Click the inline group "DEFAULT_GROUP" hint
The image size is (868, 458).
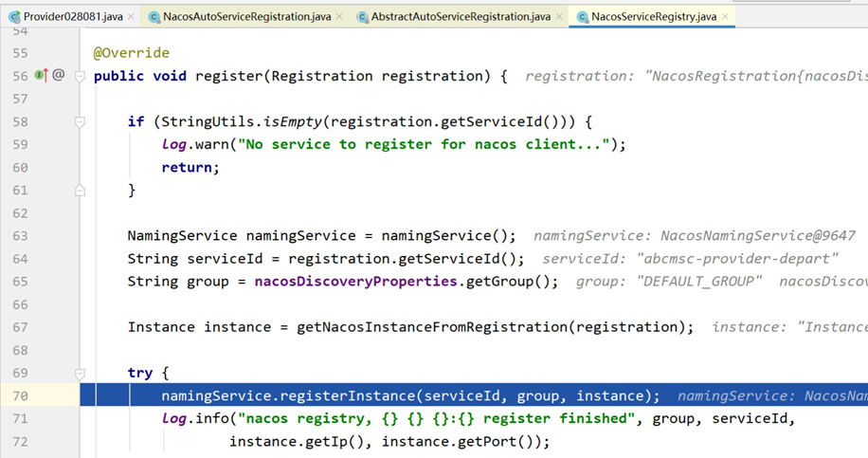(x=669, y=282)
